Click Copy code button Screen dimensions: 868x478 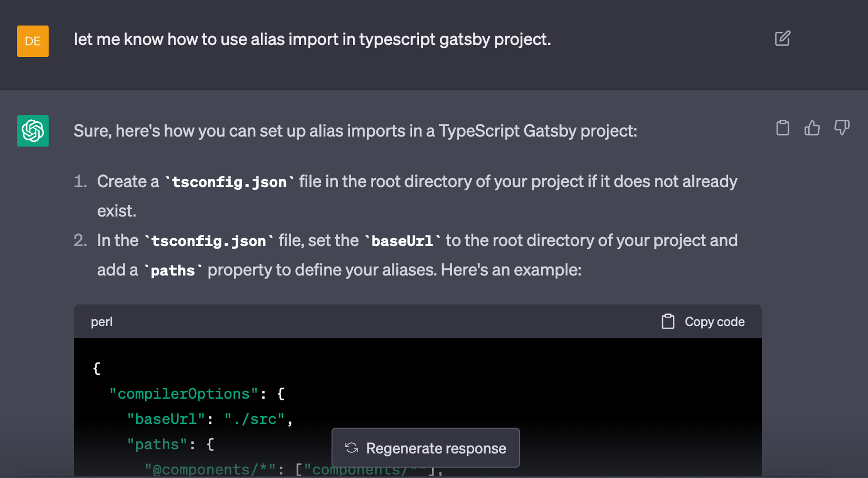click(x=703, y=322)
